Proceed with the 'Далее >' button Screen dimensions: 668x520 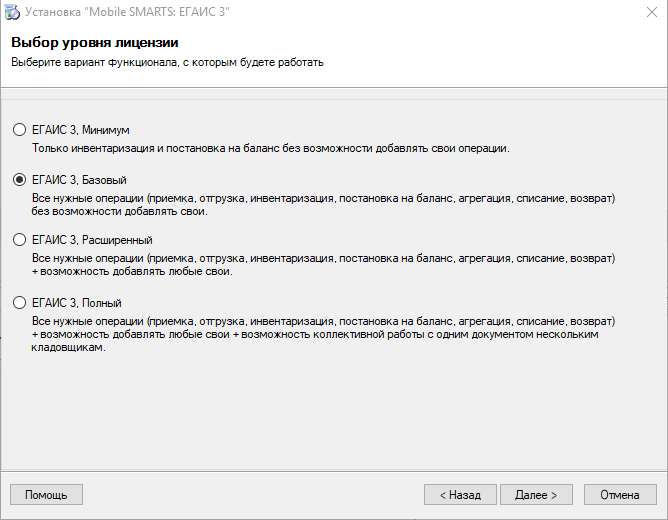pos(536,494)
